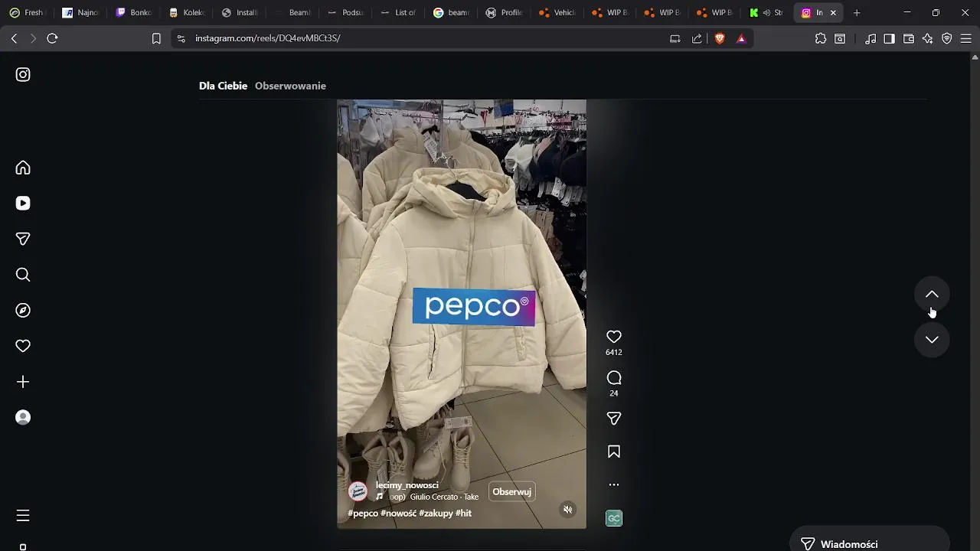Switch to the Google beamn tab
This screenshot has width=980, height=551.
pos(452,13)
